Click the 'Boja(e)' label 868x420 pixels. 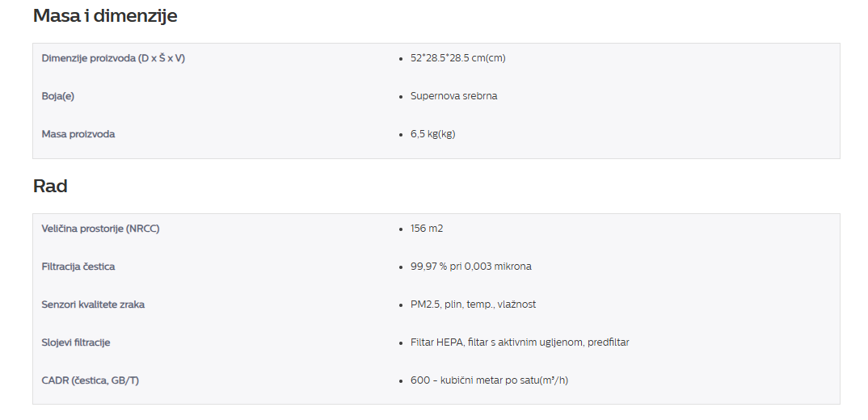click(57, 96)
